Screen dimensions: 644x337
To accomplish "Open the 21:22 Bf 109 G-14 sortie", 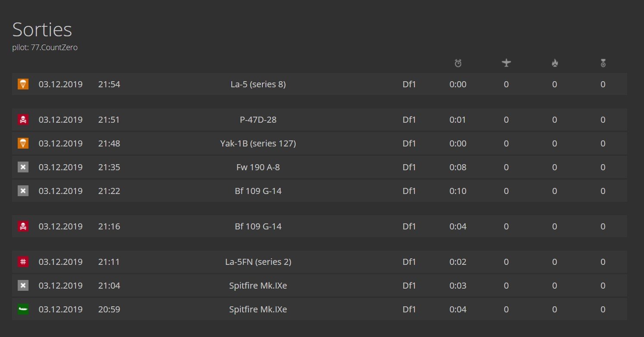I will [x=258, y=191].
